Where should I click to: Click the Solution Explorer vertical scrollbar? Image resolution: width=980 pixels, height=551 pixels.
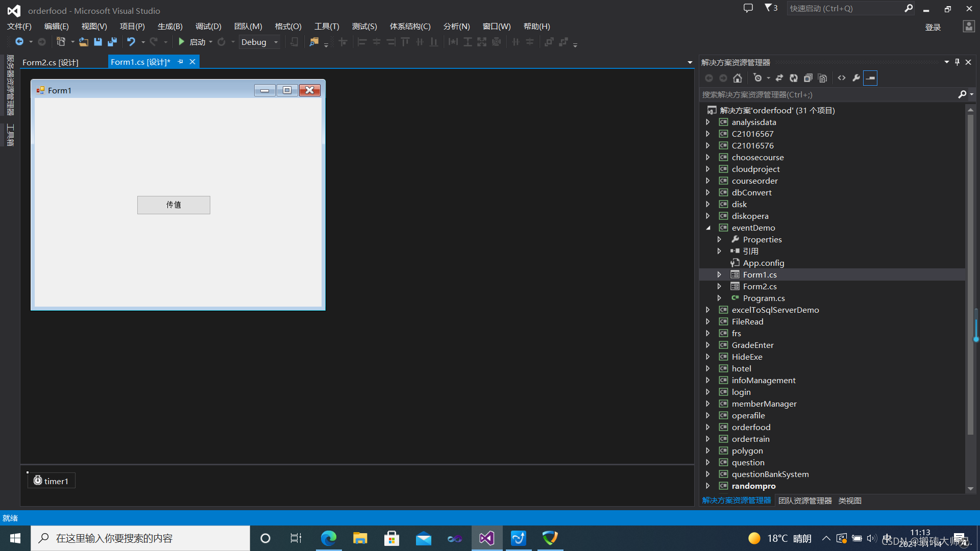[x=970, y=275]
